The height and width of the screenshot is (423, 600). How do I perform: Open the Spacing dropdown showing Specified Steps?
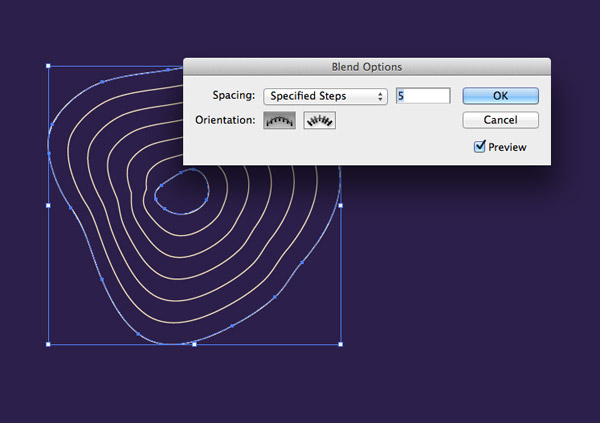click(325, 96)
